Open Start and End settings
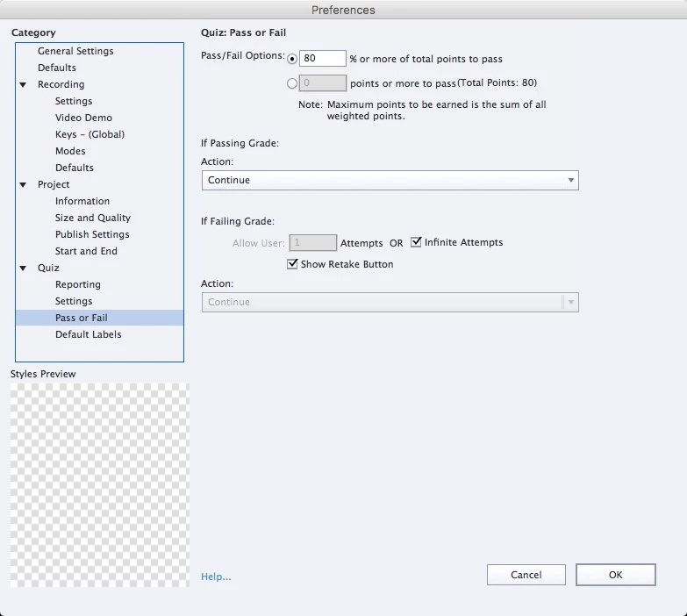 [x=86, y=251]
